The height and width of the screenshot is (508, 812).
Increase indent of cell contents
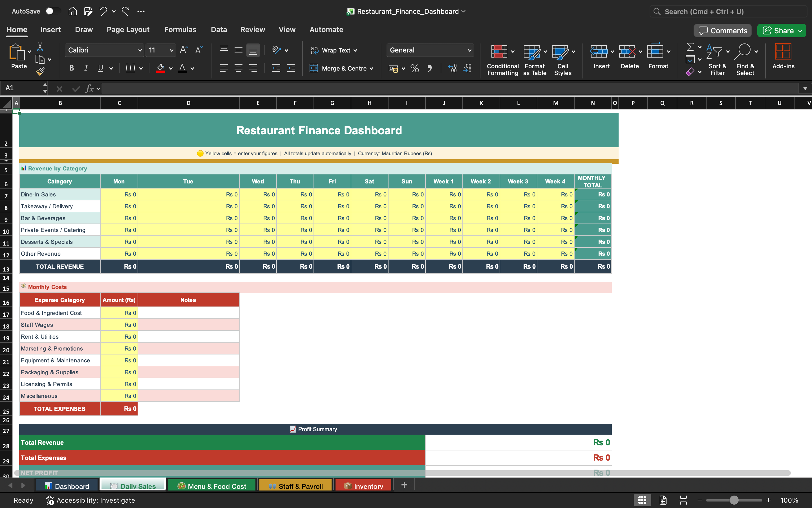click(291, 68)
